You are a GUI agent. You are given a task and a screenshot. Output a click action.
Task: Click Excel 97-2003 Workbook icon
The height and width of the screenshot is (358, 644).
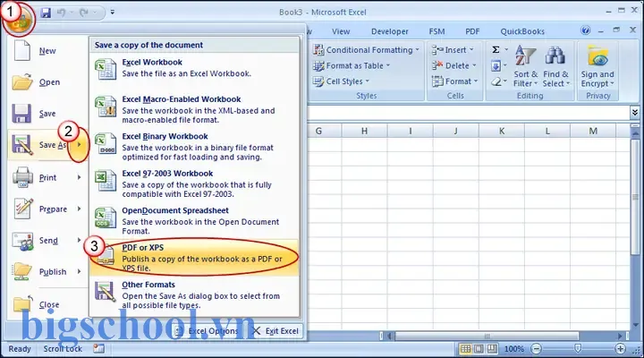[106, 181]
